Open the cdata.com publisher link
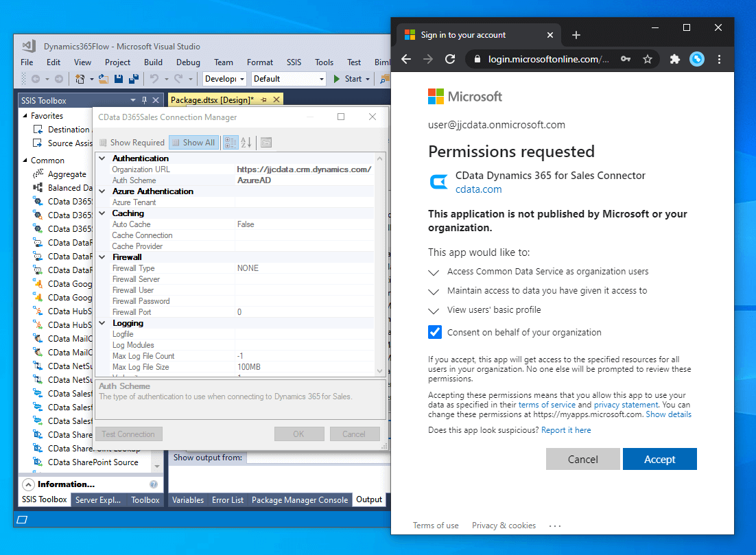Image resolution: width=756 pixels, height=555 pixels. (478, 189)
